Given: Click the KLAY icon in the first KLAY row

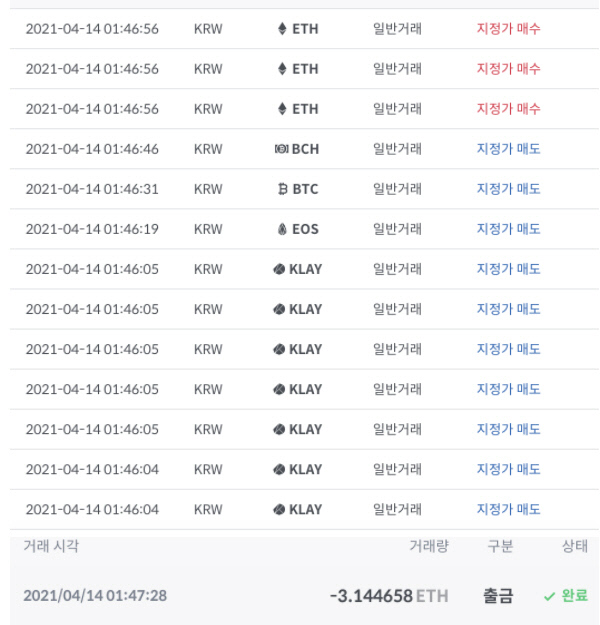Looking at the screenshot, I should tap(278, 269).
